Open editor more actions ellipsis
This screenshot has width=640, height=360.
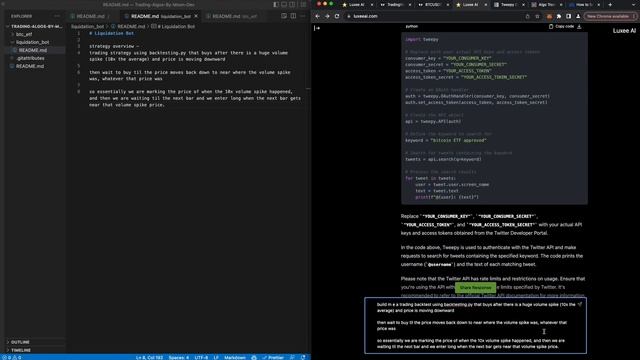point(302,16)
